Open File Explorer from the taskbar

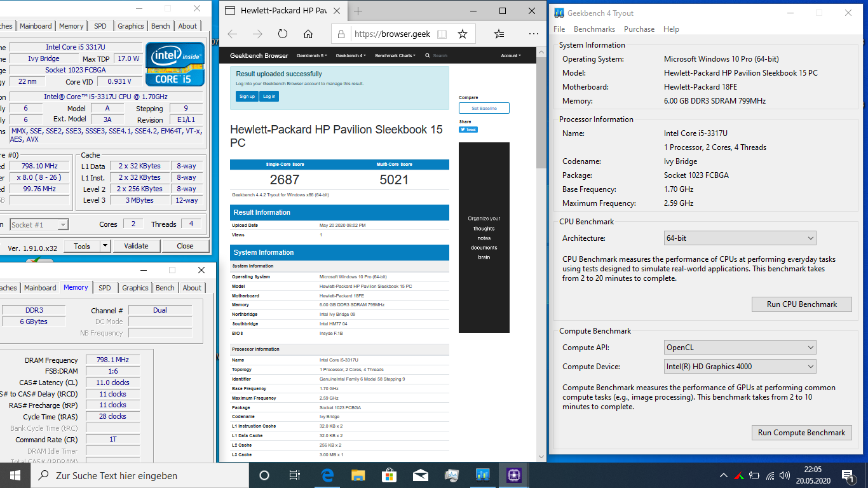[358, 475]
